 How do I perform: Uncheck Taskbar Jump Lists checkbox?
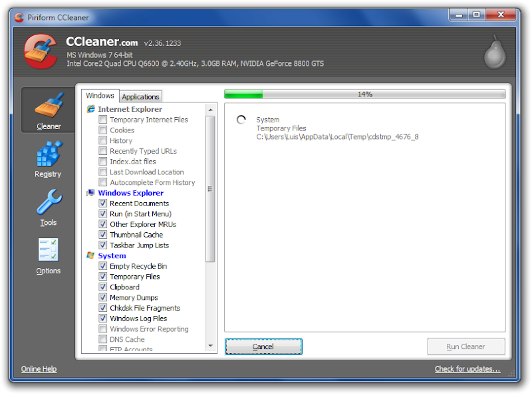click(102, 245)
